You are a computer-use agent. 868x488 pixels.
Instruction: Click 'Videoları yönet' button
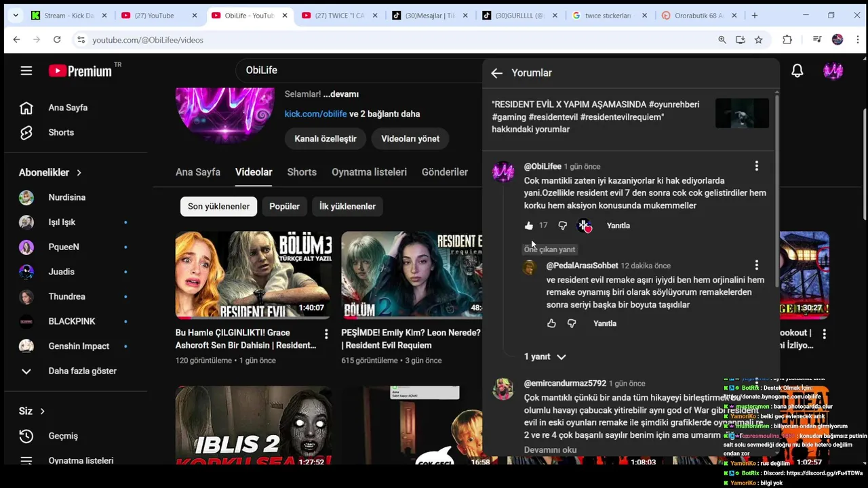point(410,138)
